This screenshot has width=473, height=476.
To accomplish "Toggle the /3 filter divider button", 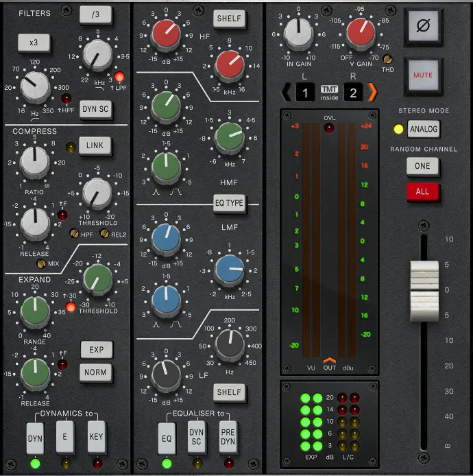I will (x=95, y=14).
